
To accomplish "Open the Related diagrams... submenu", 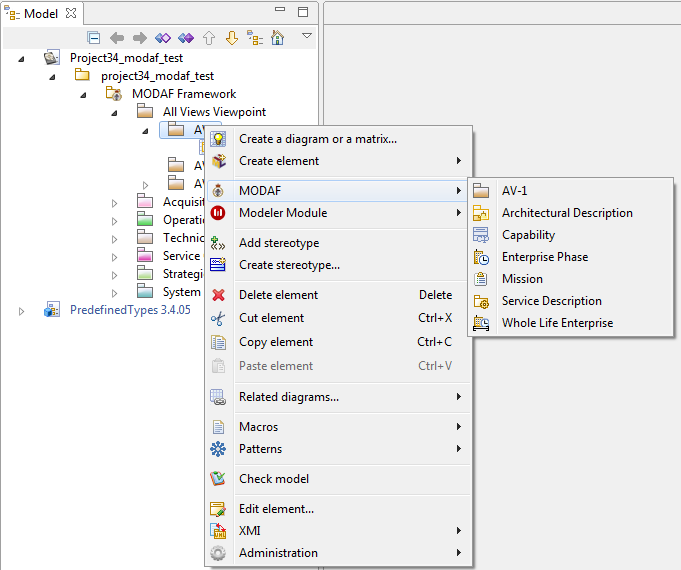I will tap(339, 397).
